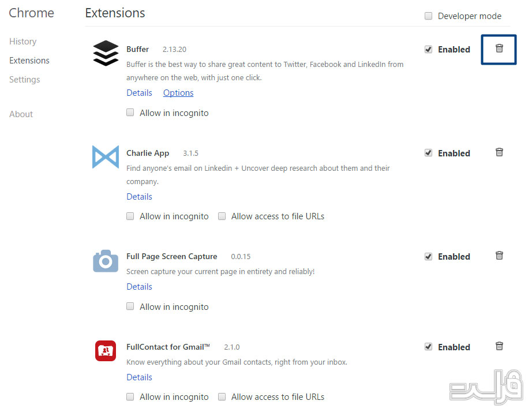Toggle Enabled for Full Page Screen Capture
The image size is (532, 412).
click(429, 257)
